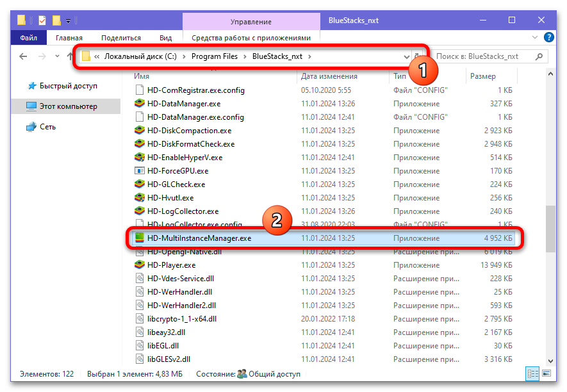Go forward with the right arrow button
The image size is (567, 392).
point(42,56)
